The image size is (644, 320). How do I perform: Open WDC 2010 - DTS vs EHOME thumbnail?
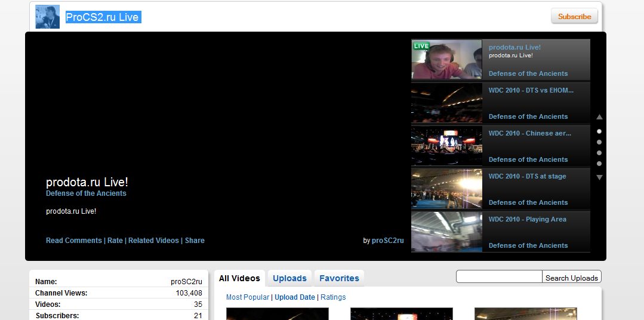click(446, 103)
